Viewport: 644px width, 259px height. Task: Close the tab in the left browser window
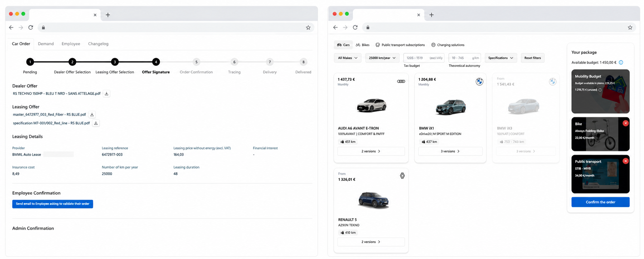(95, 15)
